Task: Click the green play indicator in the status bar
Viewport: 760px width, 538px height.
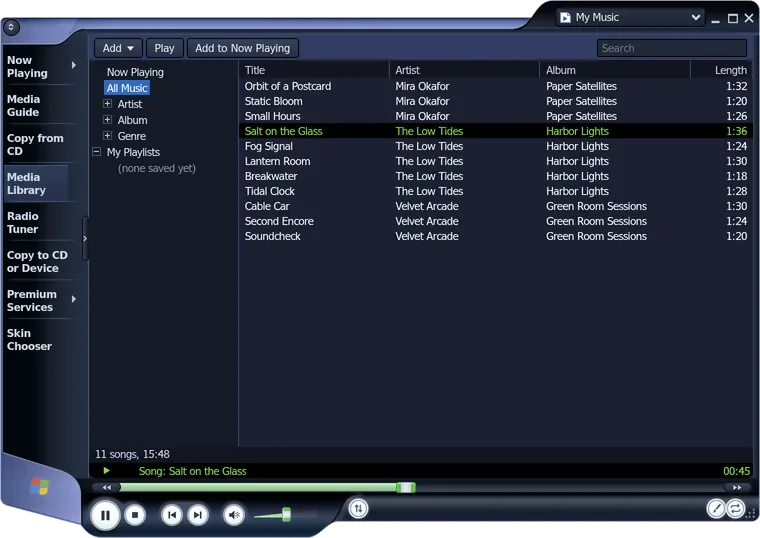Action: (107, 470)
